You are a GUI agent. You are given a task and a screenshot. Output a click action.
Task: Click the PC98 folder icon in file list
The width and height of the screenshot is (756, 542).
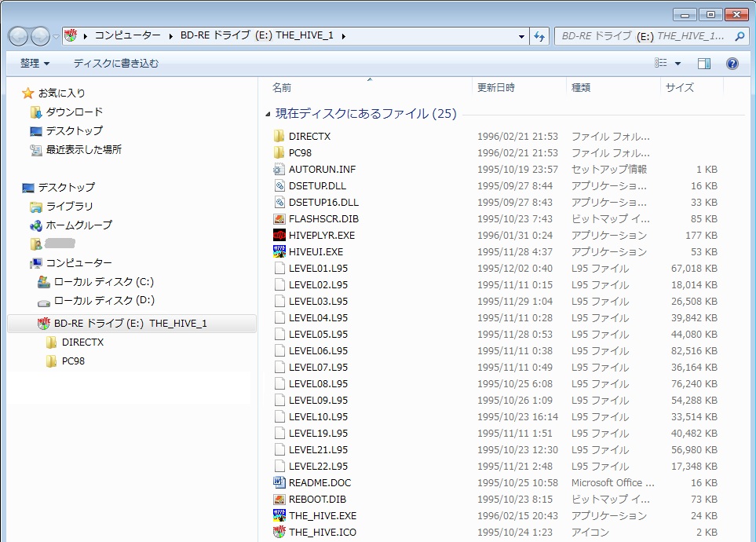point(279,152)
